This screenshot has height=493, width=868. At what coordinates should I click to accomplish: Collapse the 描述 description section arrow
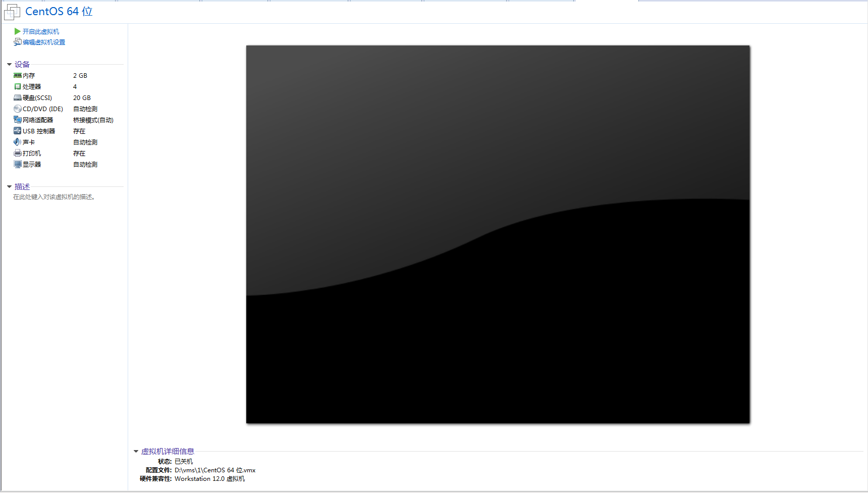pyautogui.click(x=9, y=186)
